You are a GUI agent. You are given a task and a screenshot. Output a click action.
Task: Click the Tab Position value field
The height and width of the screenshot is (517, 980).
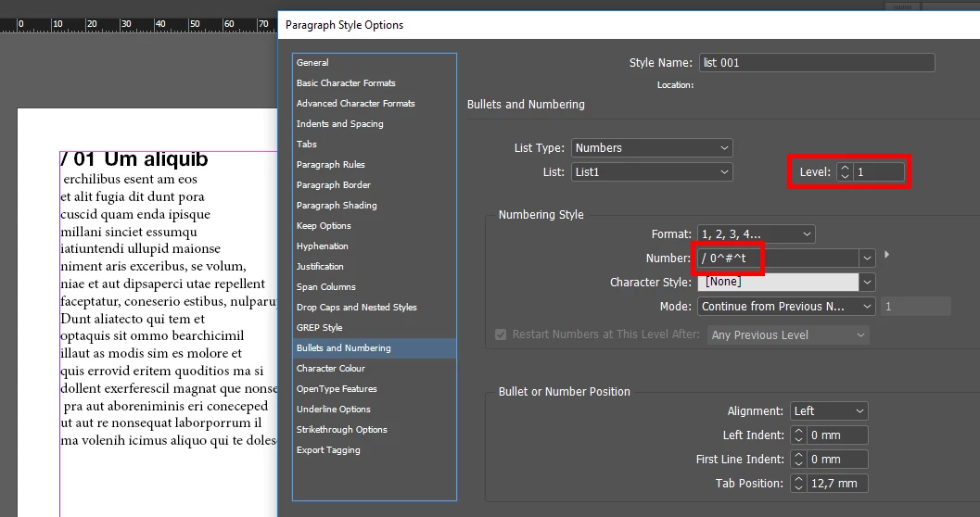(837, 484)
